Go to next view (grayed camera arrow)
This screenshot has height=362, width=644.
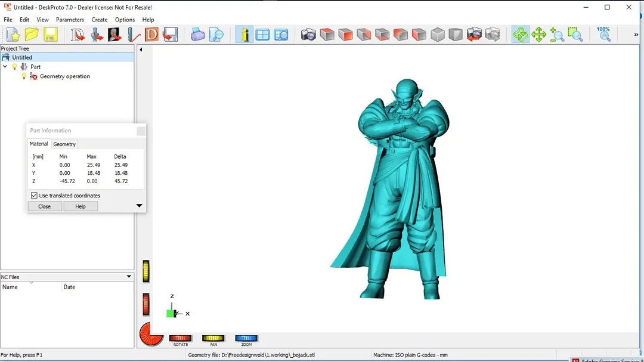[493, 35]
